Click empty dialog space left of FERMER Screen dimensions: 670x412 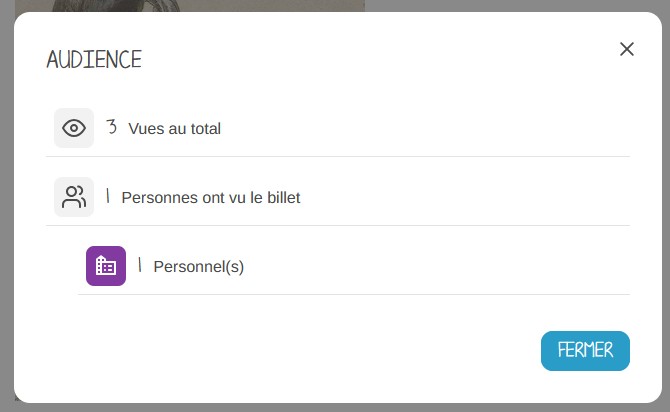tap(300, 351)
